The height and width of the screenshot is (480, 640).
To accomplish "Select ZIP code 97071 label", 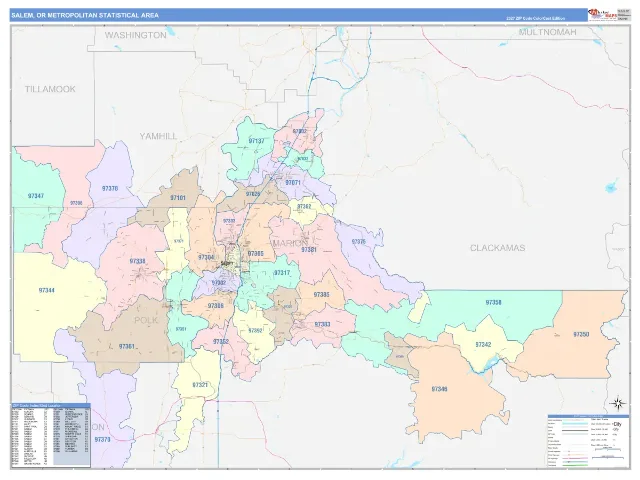I will click(x=293, y=182).
